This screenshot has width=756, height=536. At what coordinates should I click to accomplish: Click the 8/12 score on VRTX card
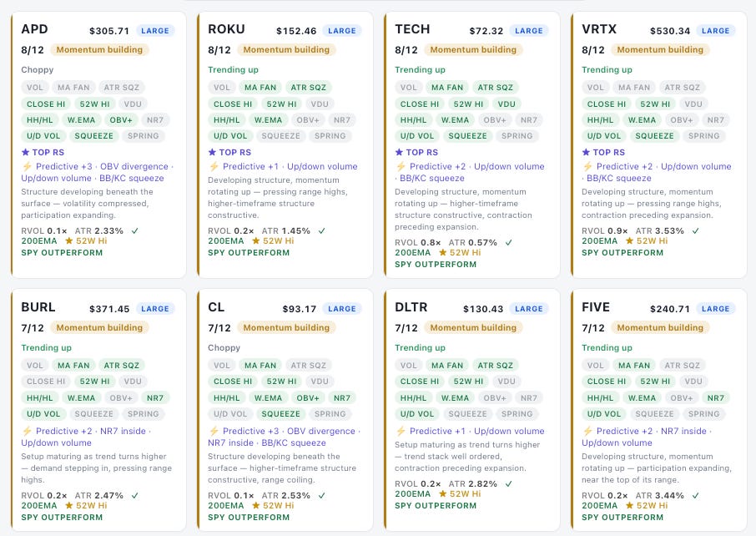point(593,50)
